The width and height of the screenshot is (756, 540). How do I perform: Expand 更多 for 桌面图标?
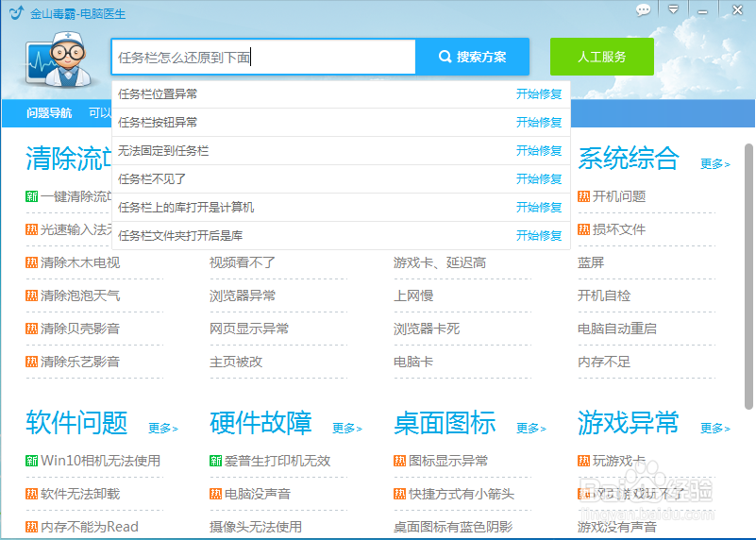531,429
